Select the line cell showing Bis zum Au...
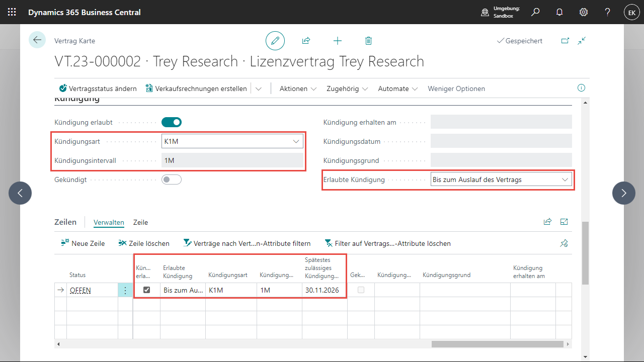Screen dimensions: 644x362 pyautogui.click(x=183, y=290)
